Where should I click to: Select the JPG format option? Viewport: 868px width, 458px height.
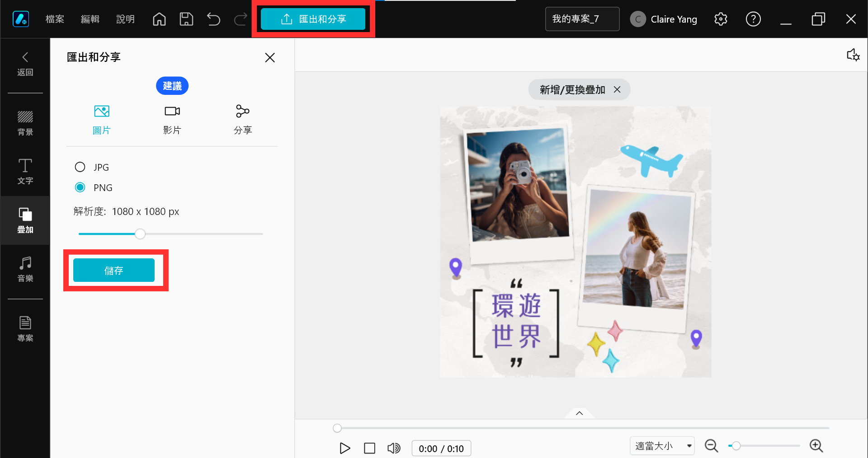[x=80, y=167]
